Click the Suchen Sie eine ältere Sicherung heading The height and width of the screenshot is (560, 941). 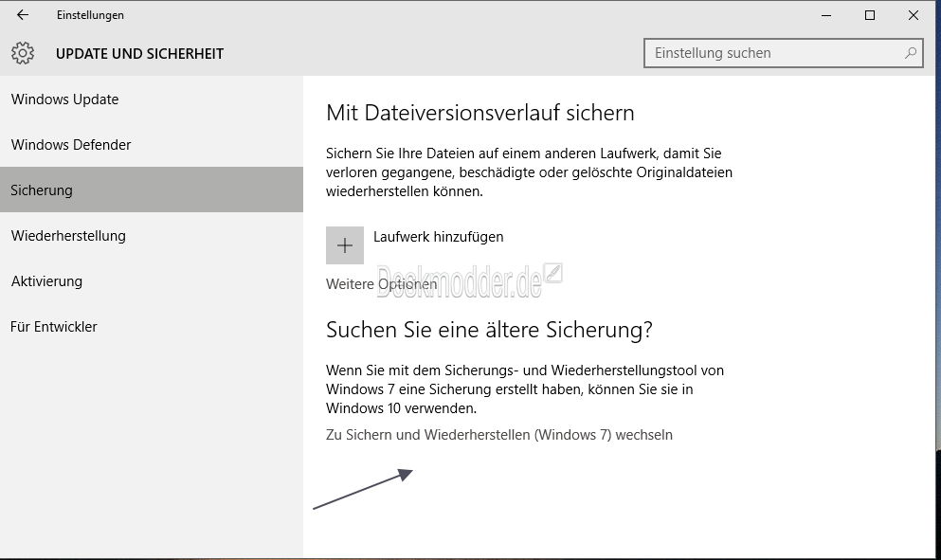coord(489,330)
